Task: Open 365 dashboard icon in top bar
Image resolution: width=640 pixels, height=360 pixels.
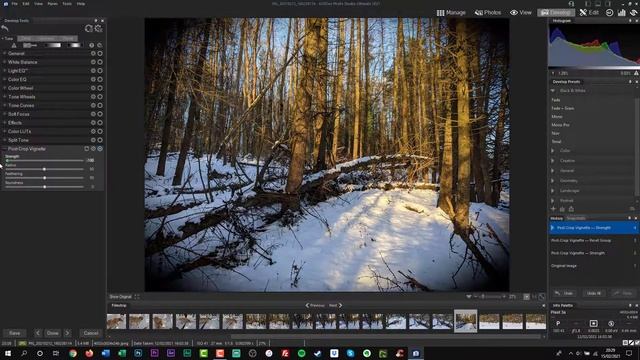Action: point(609,13)
